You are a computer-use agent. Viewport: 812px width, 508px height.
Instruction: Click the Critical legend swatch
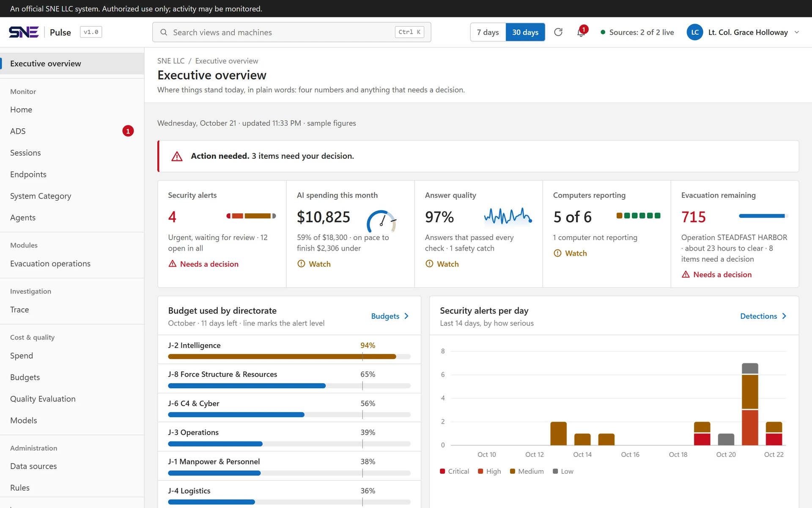click(x=442, y=471)
